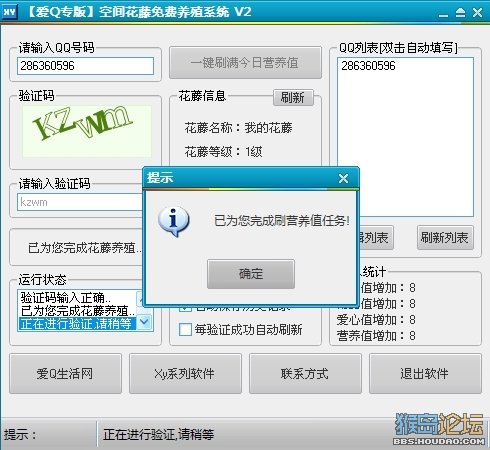
Task: Click the 刷新列表 button
Action: click(445, 238)
